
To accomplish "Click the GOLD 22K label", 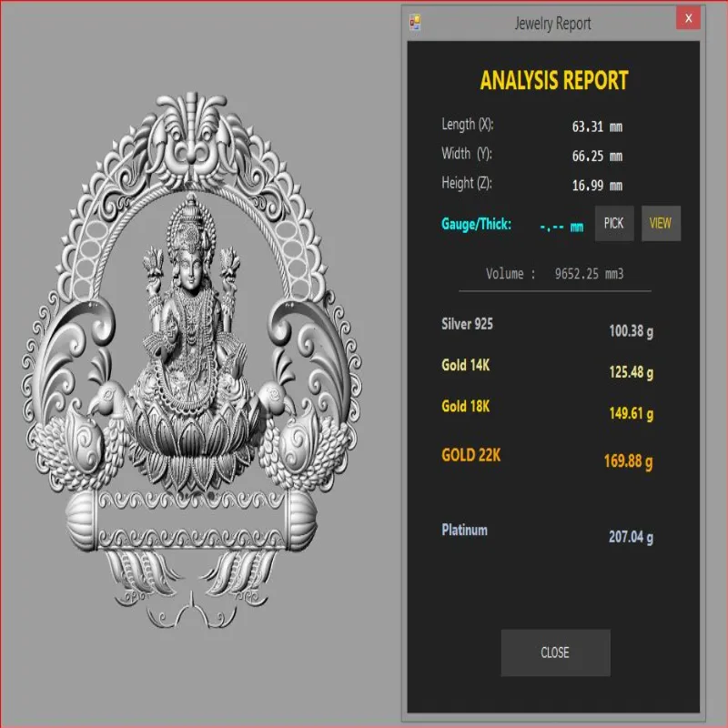I will coord(470,455).
